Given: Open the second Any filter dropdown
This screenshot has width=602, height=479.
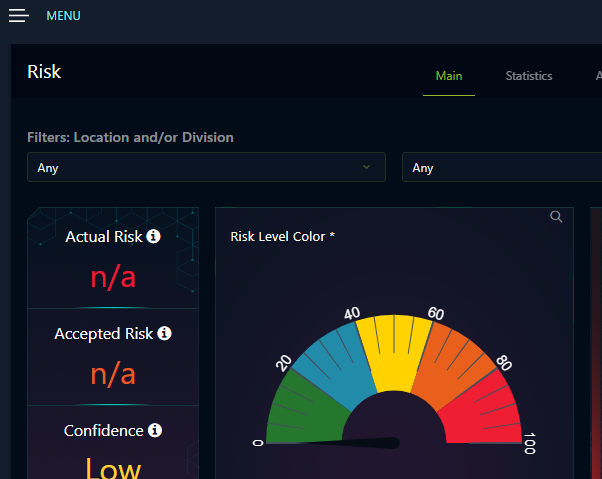Looking at the screenshot, I should (500, 167).
